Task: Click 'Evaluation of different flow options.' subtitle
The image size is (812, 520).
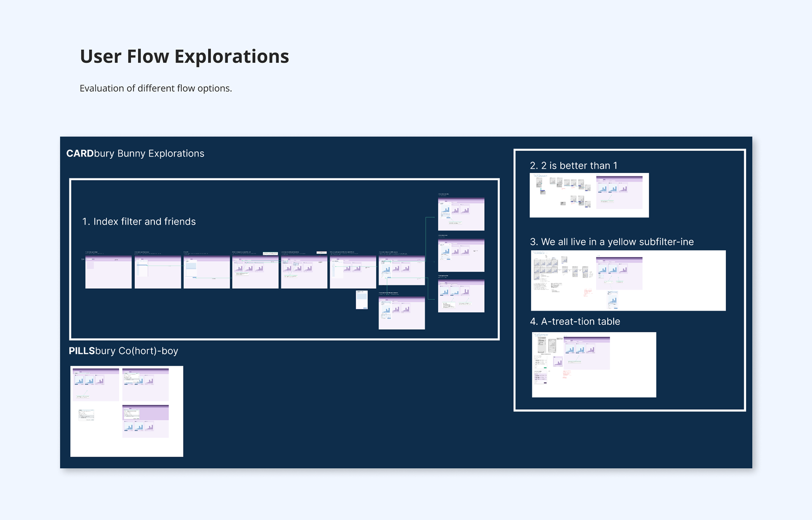Action: 156,88
